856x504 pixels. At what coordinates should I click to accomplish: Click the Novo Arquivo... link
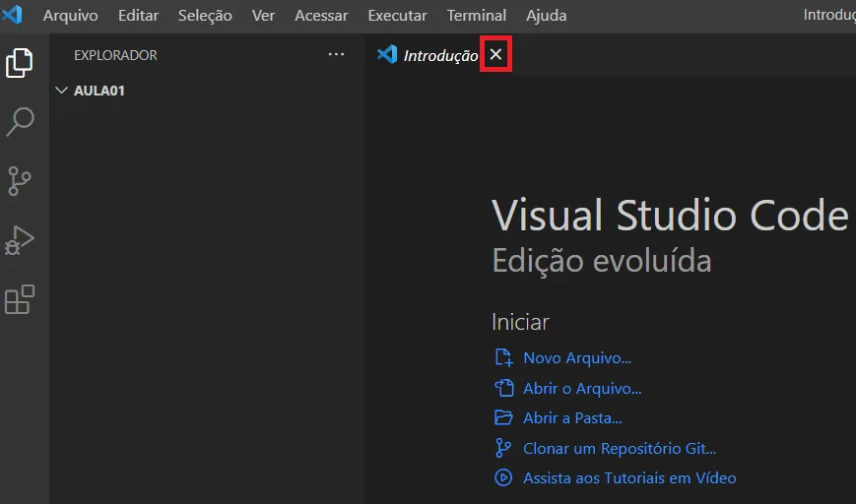(x=577, y=357)
